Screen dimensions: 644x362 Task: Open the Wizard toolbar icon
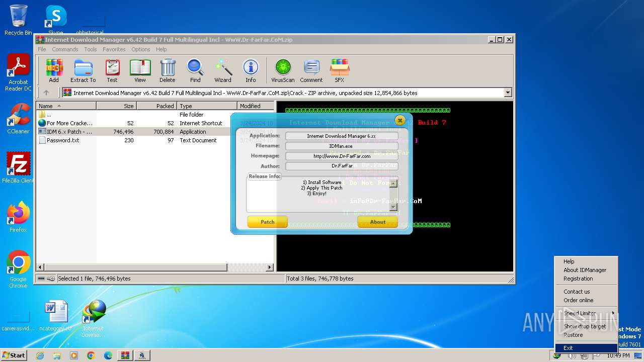click(223, 71)
